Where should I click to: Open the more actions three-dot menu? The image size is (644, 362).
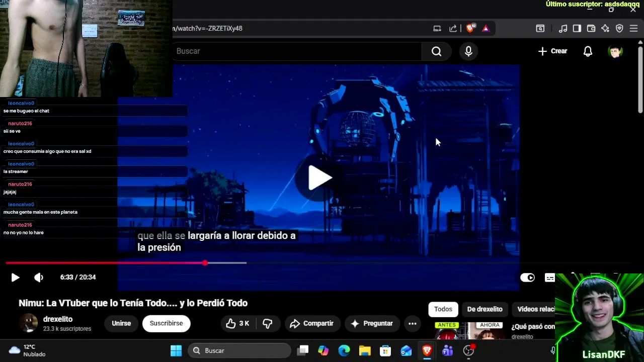coord(413,323)
